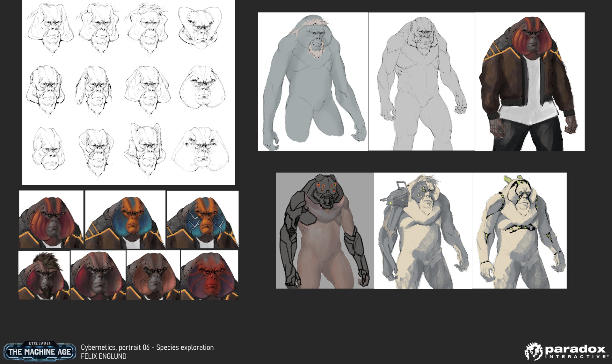Select the blue geometric patterned cheek variant

(x=202, y=220)
